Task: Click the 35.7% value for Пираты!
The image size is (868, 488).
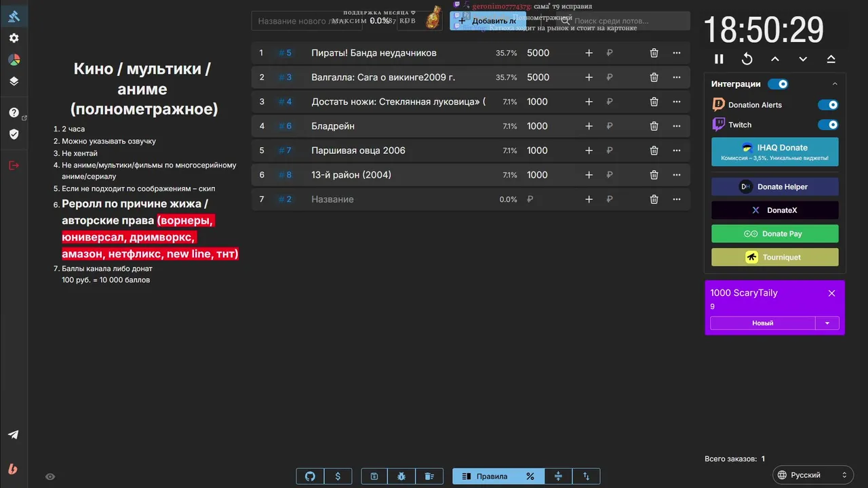Action: [506, 53]
